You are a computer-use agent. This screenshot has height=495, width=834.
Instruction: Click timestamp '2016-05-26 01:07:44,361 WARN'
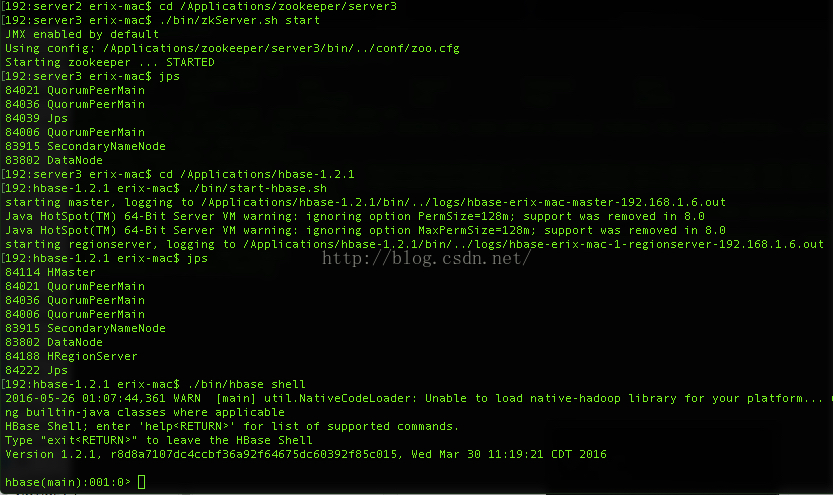coord(103,398)
